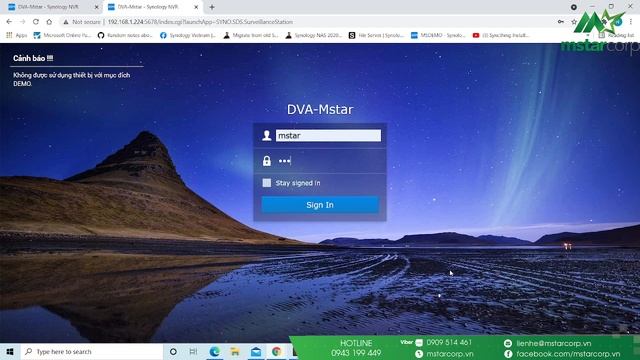Open the saved passwords key icon
This screenshot has height=360, width=640.
click(561, 22)
